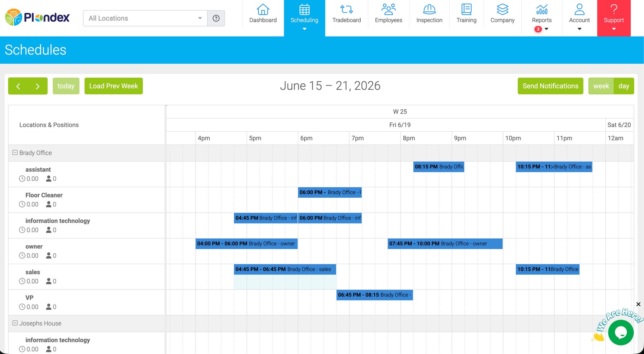Open the 07:45 PM - 10:00 PM owner shift
The width and height of the screenshot is (644, 354).
[445, 244]
